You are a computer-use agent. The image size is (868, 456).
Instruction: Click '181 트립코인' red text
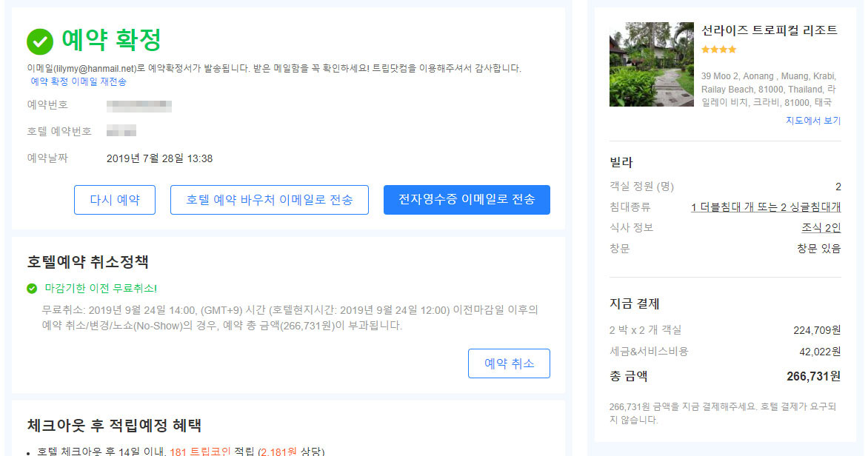[200, 452]
